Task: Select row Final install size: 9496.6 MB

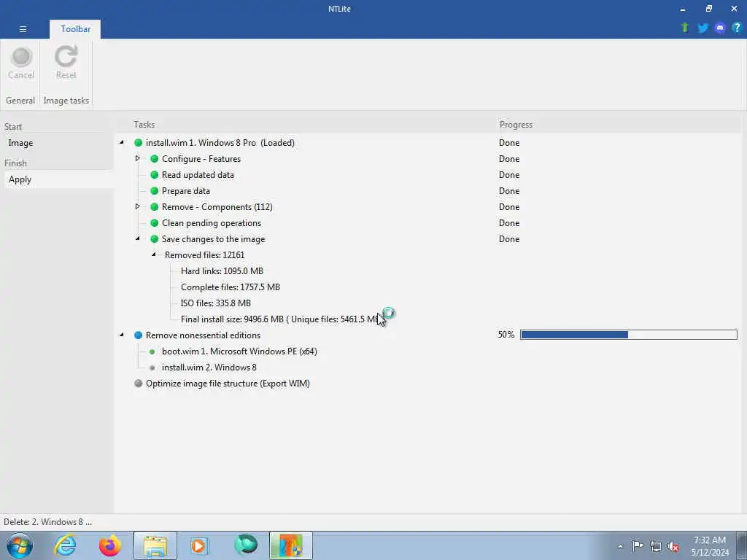Action: pos(280,319)
